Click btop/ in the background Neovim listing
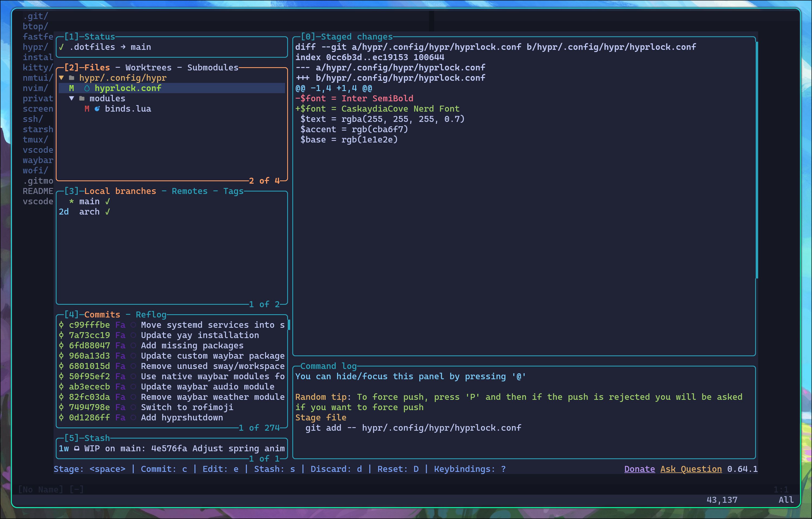Viewport: 812px width, 519px height. click(x=35, y=27)
